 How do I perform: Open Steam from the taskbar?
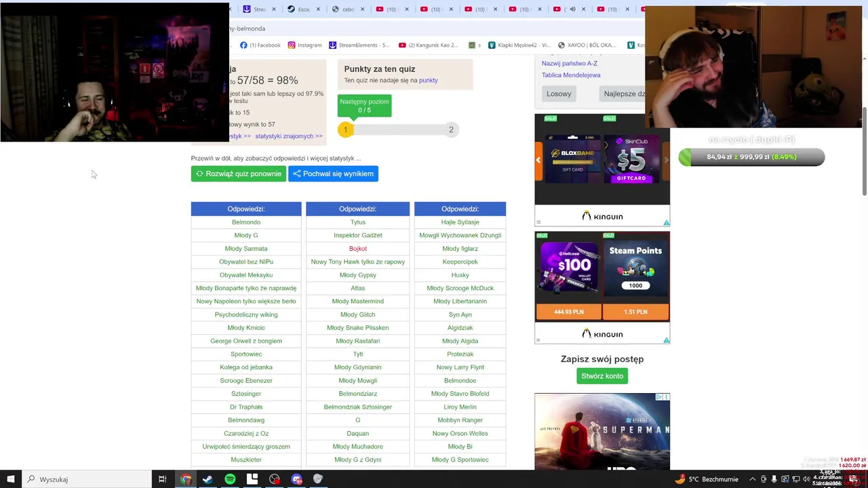208,479
